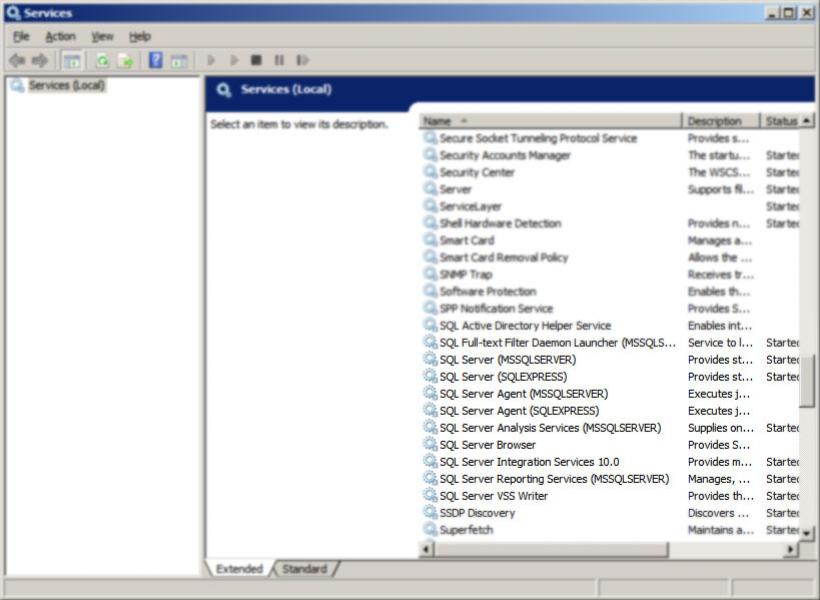This screenshot has width=820, height=600.
Task: Sort by the Status column header
Action: (780, 121)
